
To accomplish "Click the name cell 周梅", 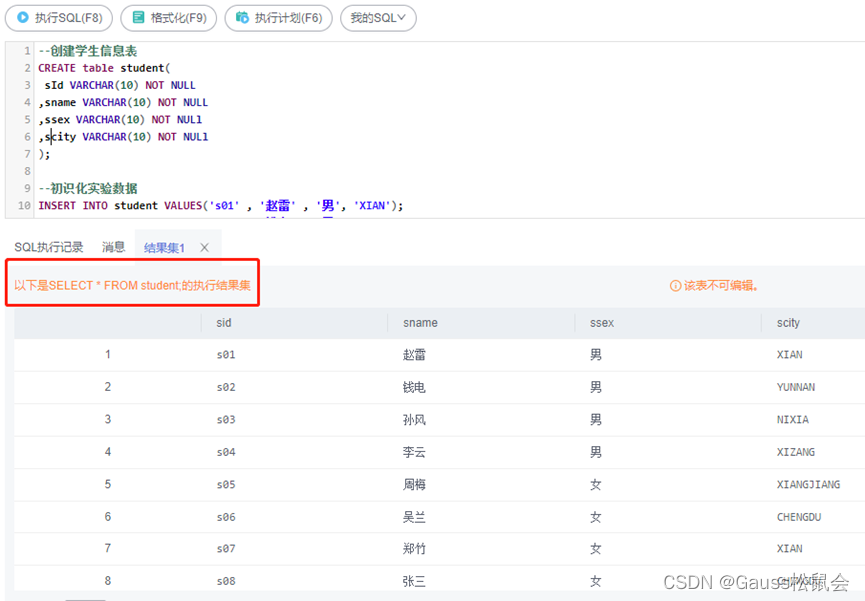I will 414,485.
